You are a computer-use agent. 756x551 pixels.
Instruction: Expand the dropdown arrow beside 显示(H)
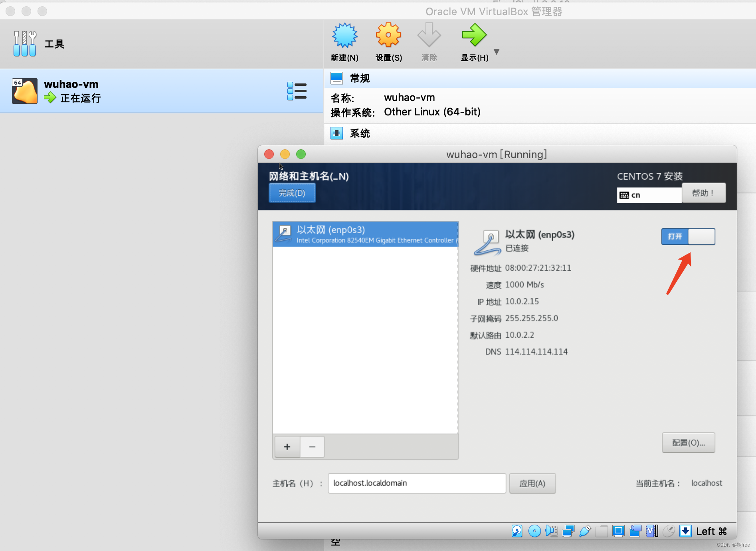click(497, 52)
